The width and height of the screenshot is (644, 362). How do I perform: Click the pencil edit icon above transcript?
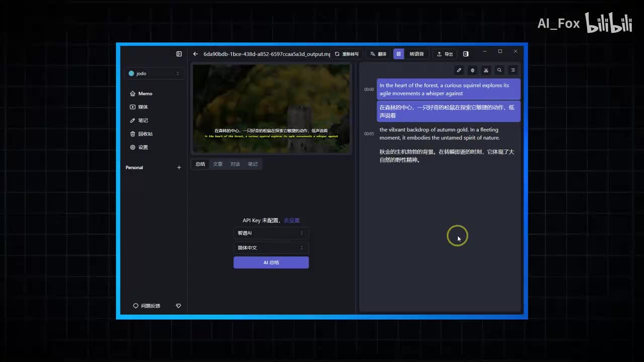459,70
